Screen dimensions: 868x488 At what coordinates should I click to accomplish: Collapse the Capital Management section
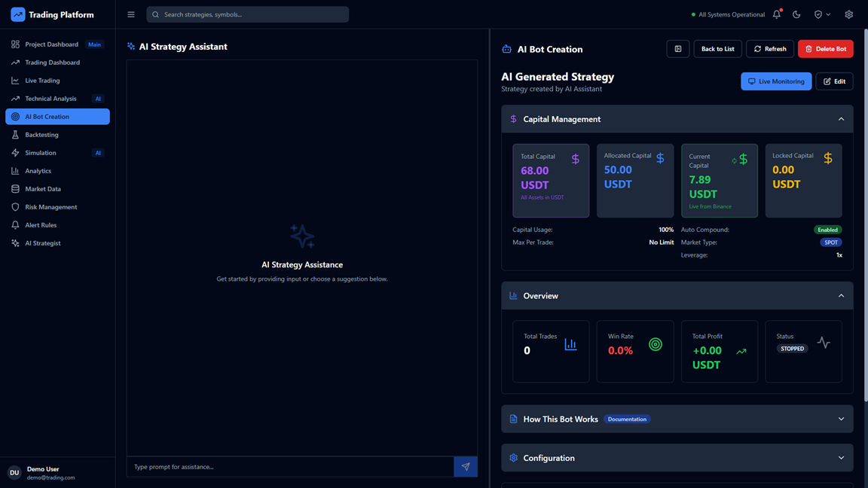[x=841, y=119]
